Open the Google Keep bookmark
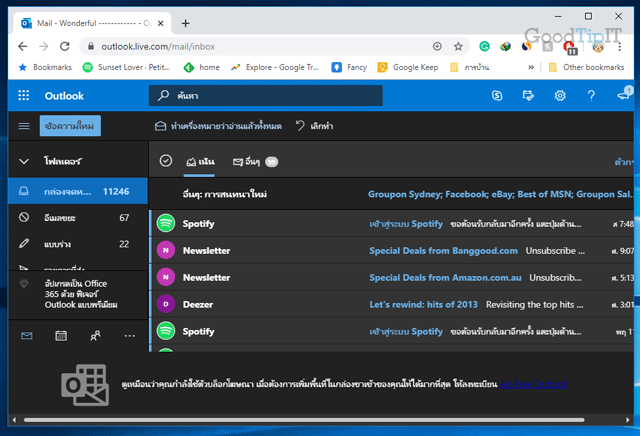 click(408, 67)
